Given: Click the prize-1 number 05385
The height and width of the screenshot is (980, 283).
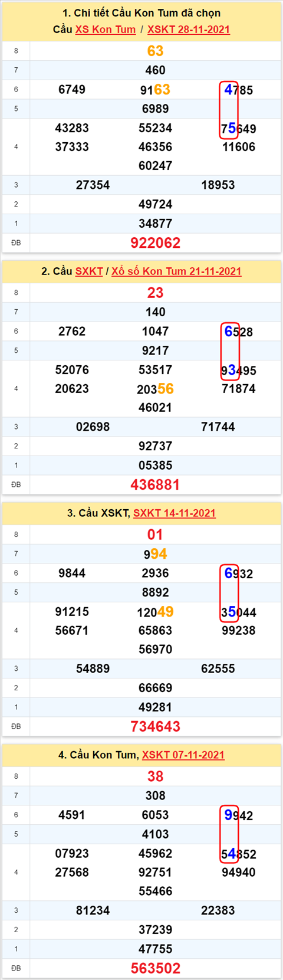Looking at the screenshot, I should (x=156, y=466).
